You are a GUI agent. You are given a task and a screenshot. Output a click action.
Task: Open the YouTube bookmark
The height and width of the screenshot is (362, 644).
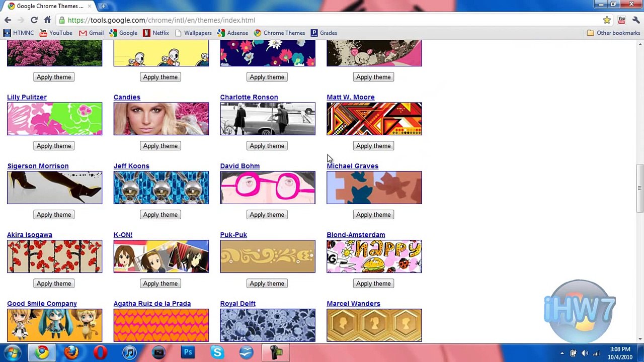click(x=56, y=33)
